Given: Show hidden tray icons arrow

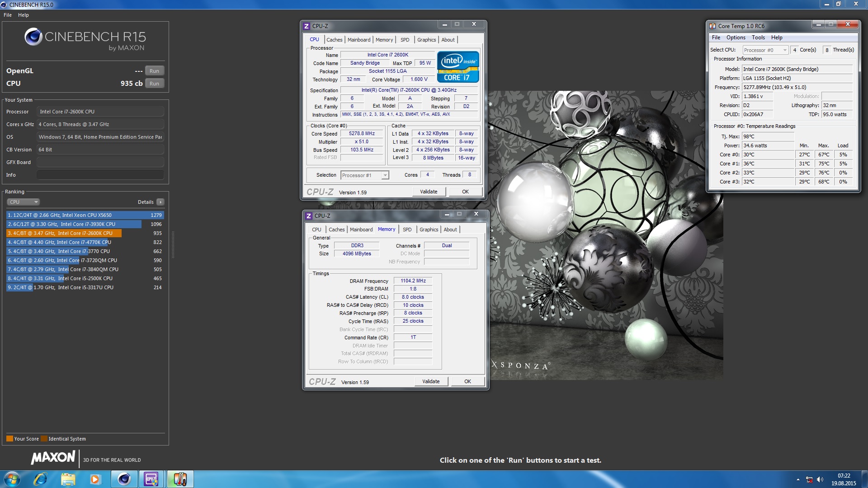Looking at the screenshot, I should pyautogui.click(x=798, y=479).
